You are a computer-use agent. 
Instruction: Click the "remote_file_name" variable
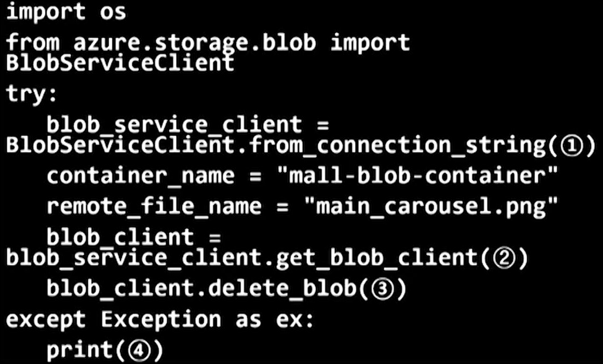(154, 207)
